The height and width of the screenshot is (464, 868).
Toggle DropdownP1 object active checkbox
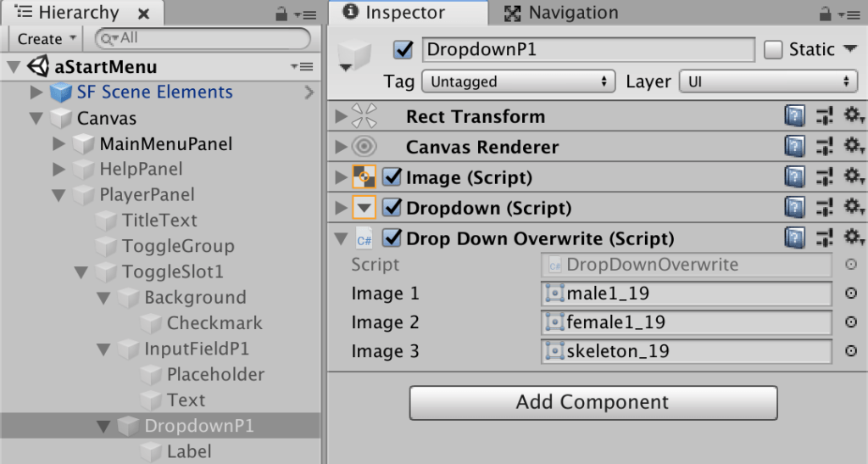(x=403, y=49)
